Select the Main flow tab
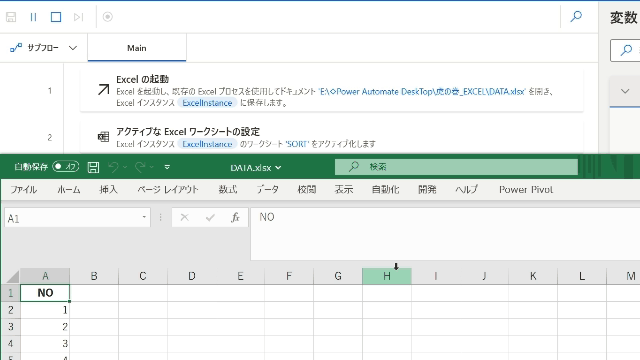Viewport: 640px width, 360px height. click(x=137, y=48)
